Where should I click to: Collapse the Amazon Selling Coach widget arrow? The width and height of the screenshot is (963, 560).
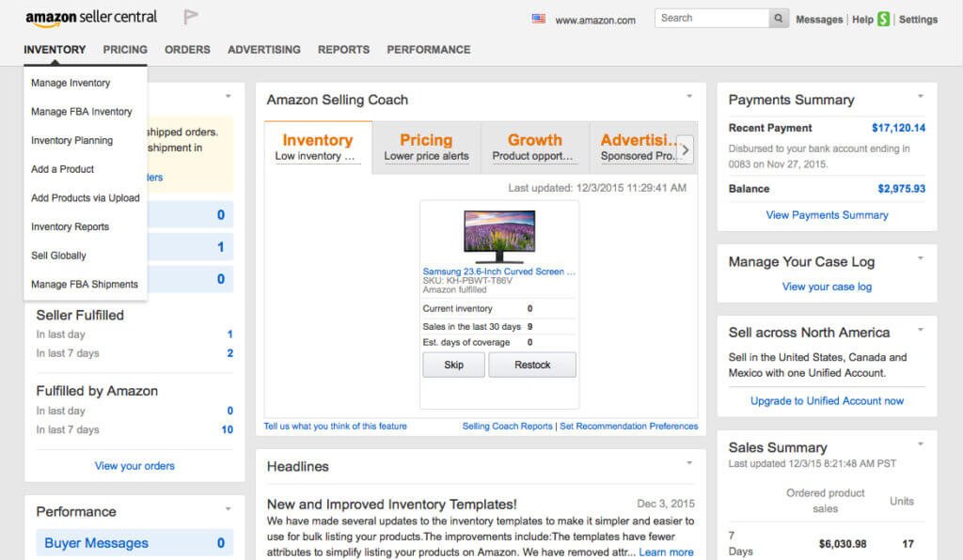[x=689, y=96]
